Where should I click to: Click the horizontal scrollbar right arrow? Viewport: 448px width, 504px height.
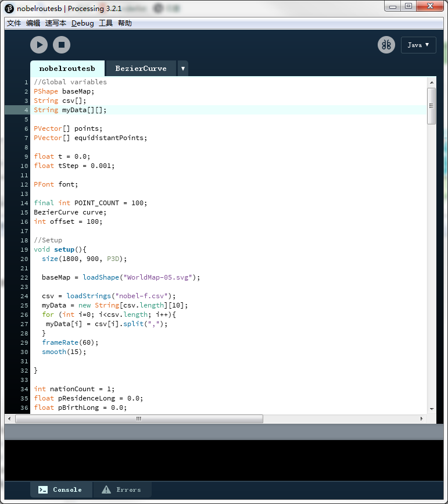[421, 419]
